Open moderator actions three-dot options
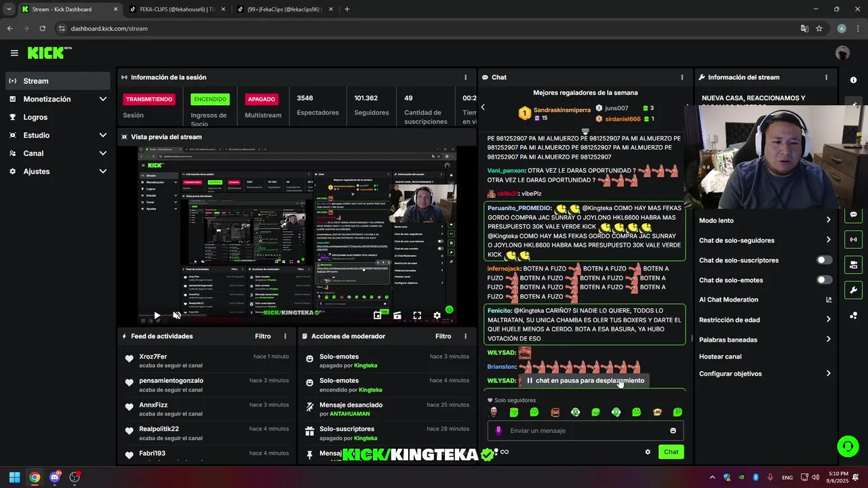 pos(465,336)
